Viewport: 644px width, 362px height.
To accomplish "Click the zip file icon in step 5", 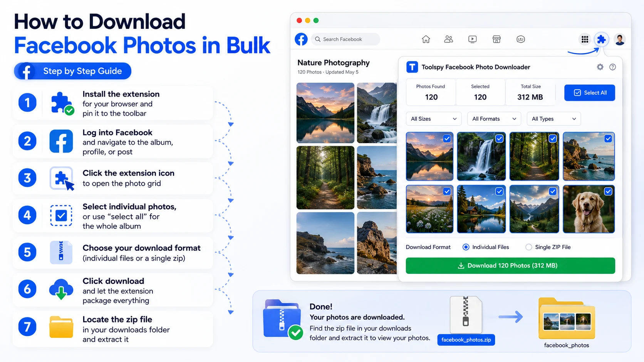I will pos(61,252).
